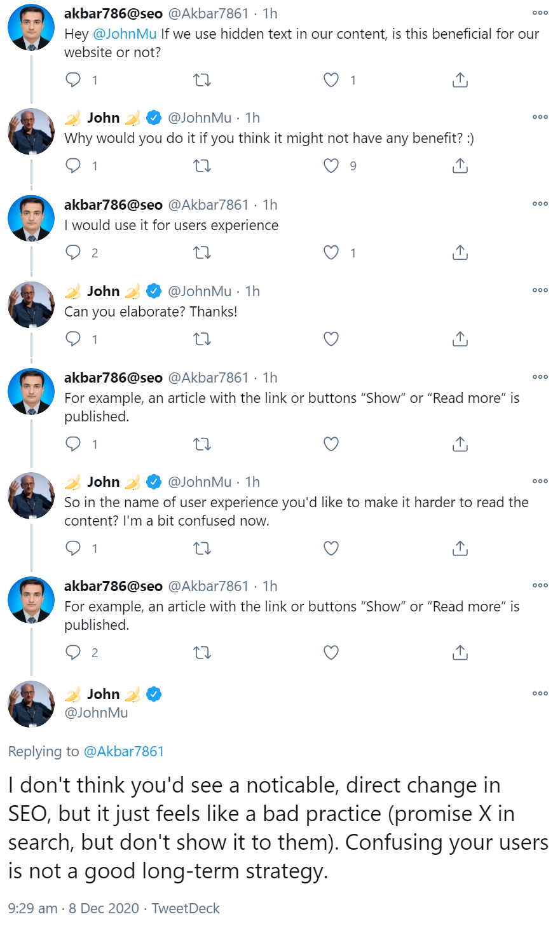
Task: Reply to the 'I'm a bit confused now' tweet
Action: 74,548
